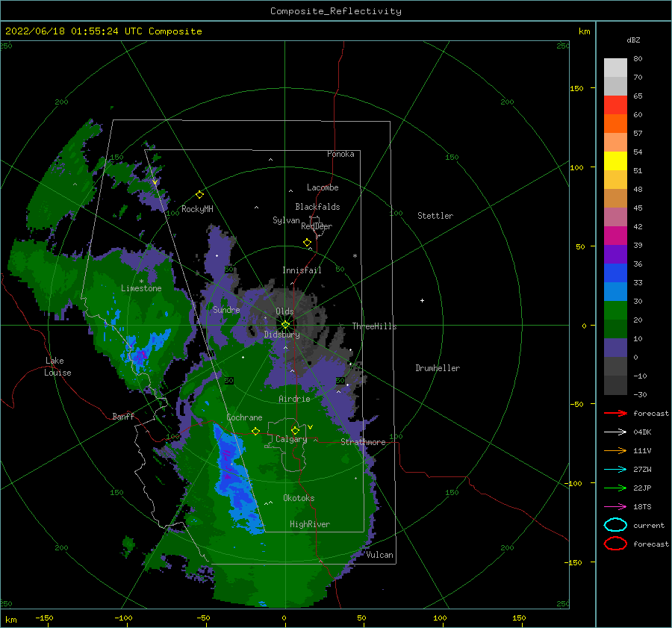Click the Sundre label
Viewport: 672px width, 628px height.
click(226, 309)
